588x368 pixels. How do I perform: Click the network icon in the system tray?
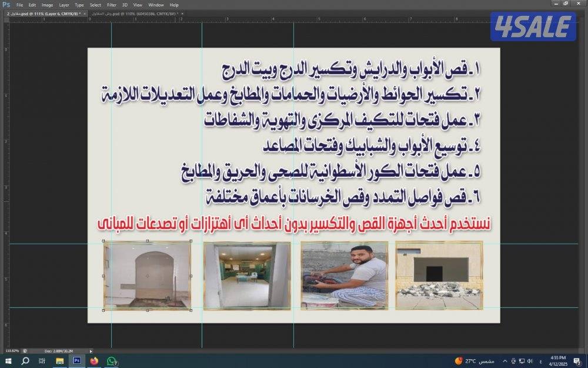point(522,361)
